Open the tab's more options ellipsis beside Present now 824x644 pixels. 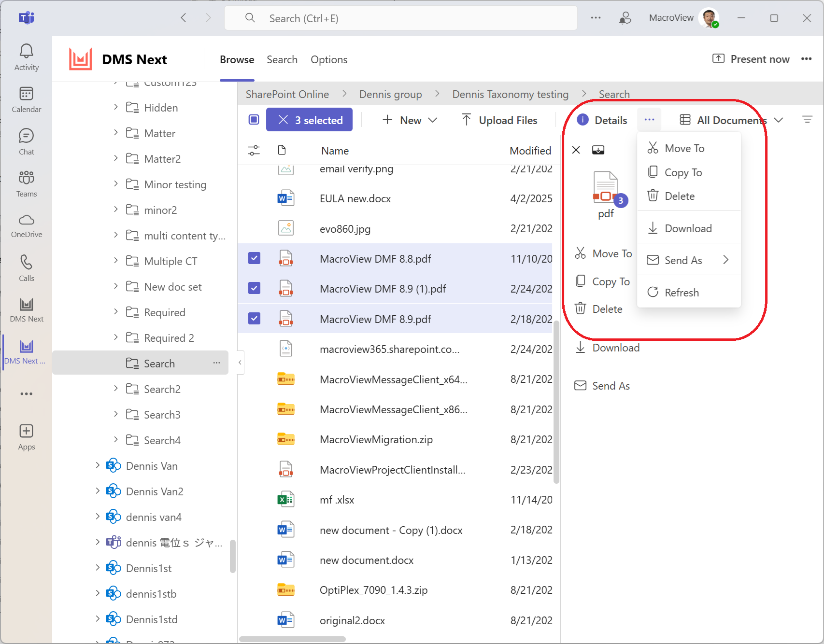click(806, 59)
